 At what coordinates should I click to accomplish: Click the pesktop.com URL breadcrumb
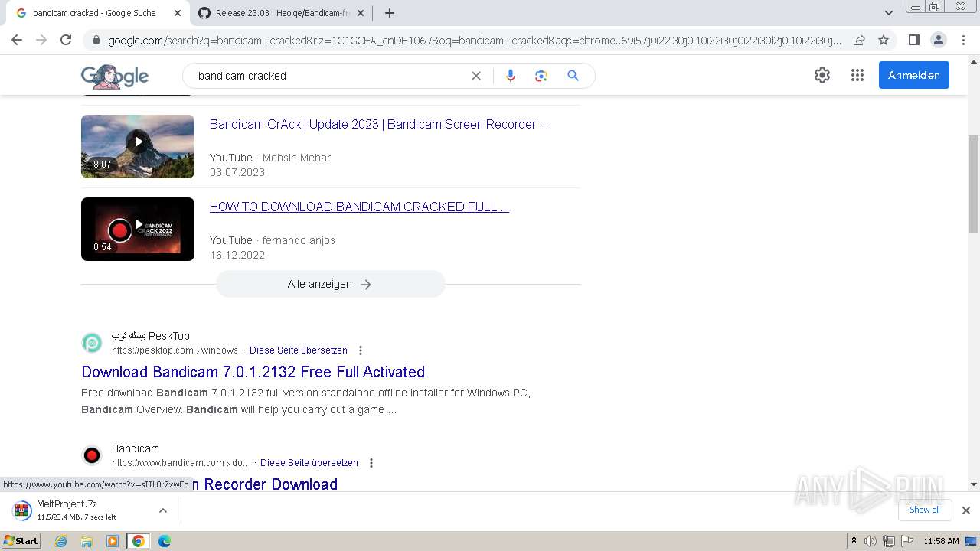point(175,350)
